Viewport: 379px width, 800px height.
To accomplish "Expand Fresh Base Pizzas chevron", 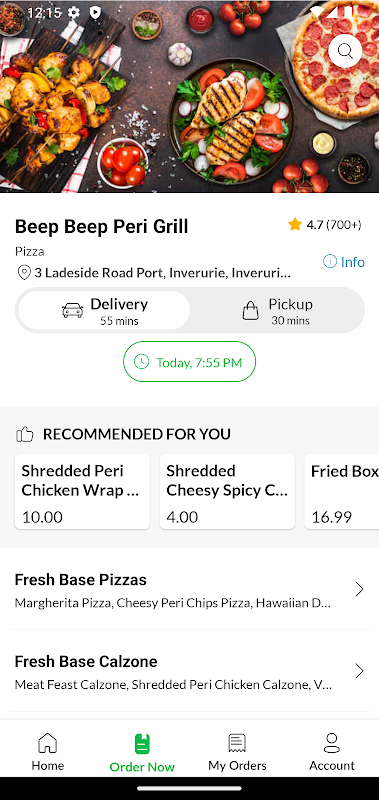I will [x=359, y=589].
